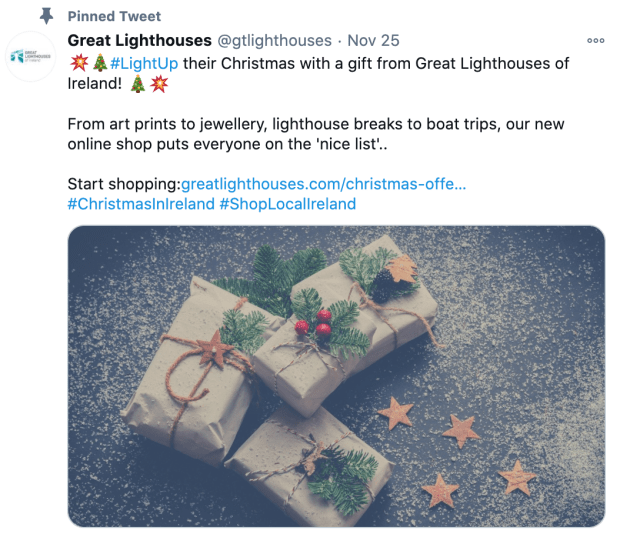Click the 'Start shopping:' text

point(124,184)
